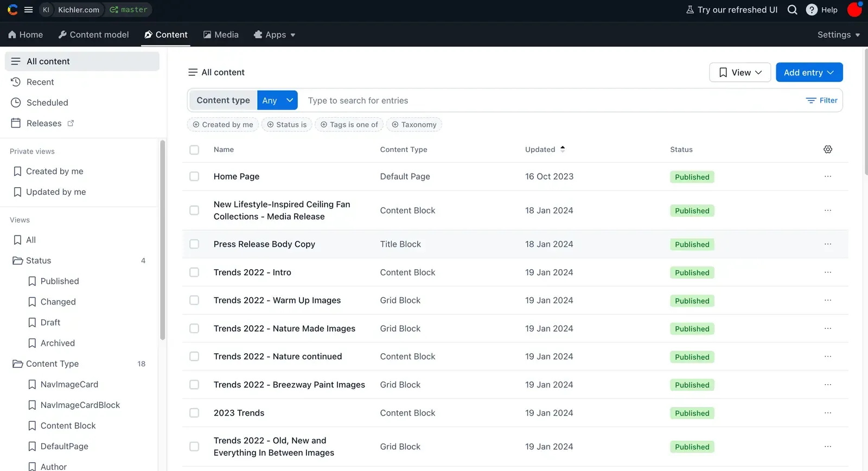Select the 2023 Trends entry checkbox
The width and height of the screenshot is (868, 471).
[x=194, y=413]
